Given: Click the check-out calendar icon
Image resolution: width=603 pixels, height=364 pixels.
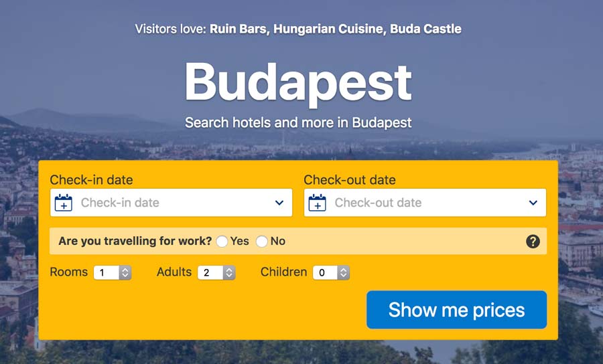Looking at the screenshot, I should tap(318, 202).
